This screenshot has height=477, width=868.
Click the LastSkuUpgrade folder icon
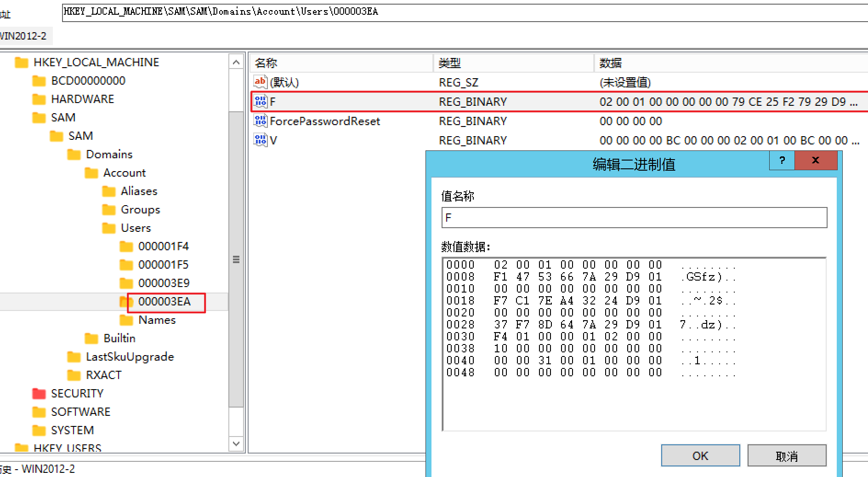pos(74,356)
